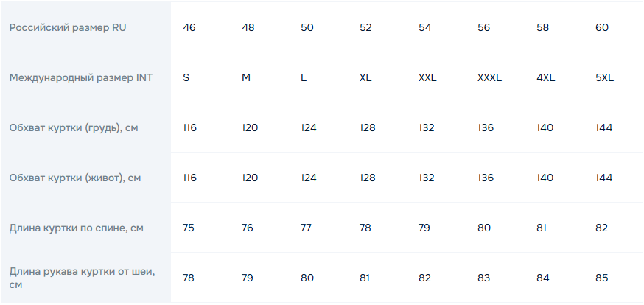Click sleeve length value 85

pyautogui.click(x=602, y=278)
